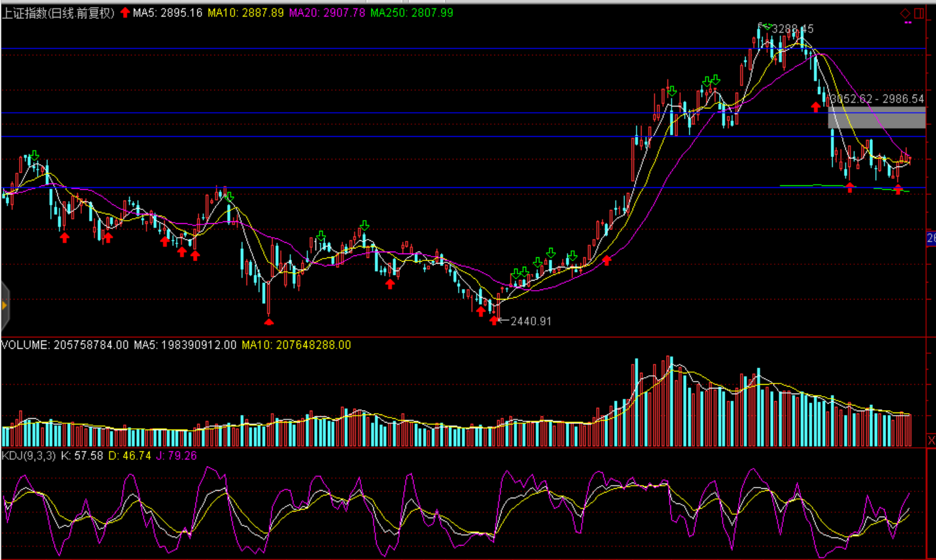The height and width of the screenshot is (560, 936).
Task: Select the MA10 moving average label
Action: tap(245, 13)
